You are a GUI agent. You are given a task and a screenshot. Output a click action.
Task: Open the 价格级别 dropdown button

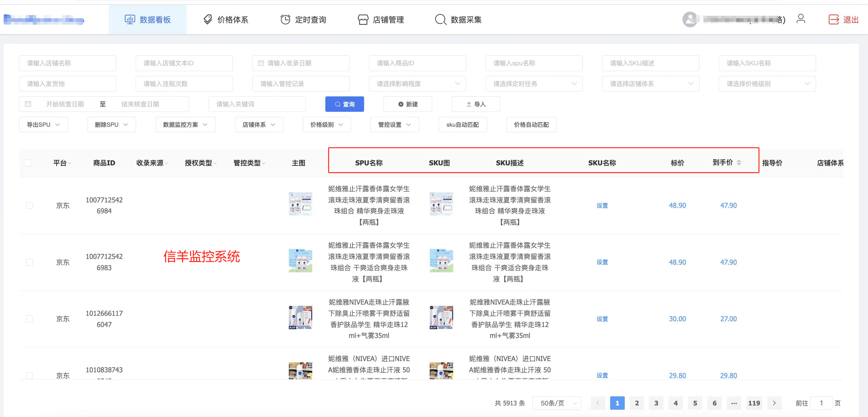pyautogui.click(x=326, y=125)
